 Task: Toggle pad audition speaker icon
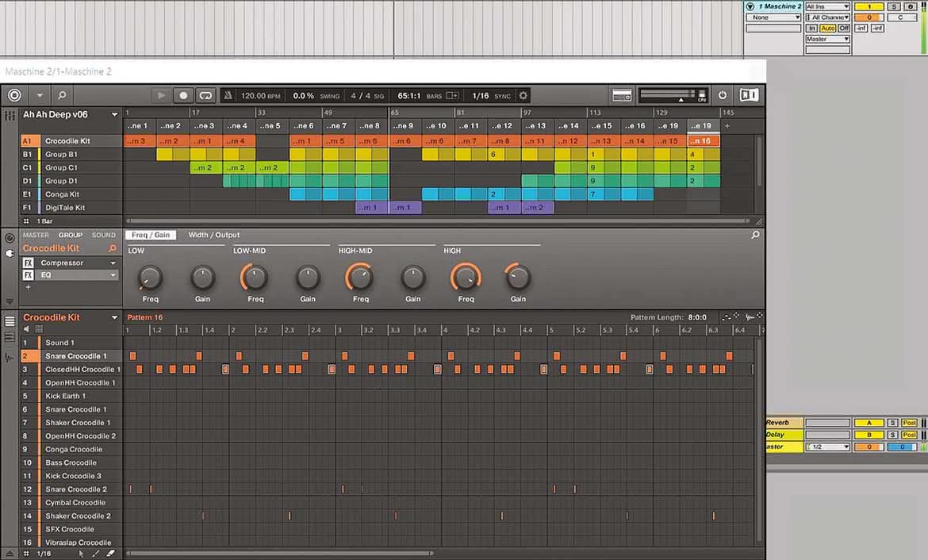[26, 329]
